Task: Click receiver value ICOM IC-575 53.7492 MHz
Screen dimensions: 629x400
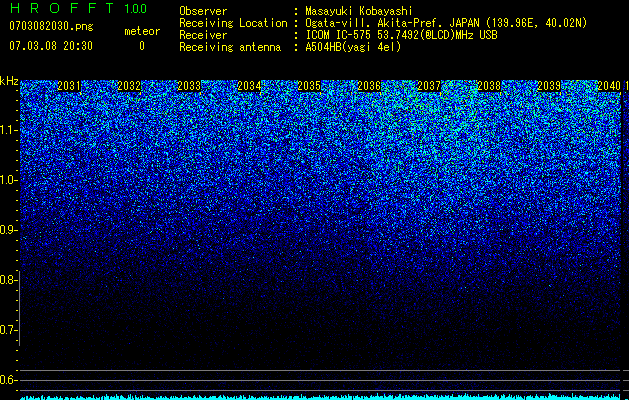Action: [x=401, y=35]
